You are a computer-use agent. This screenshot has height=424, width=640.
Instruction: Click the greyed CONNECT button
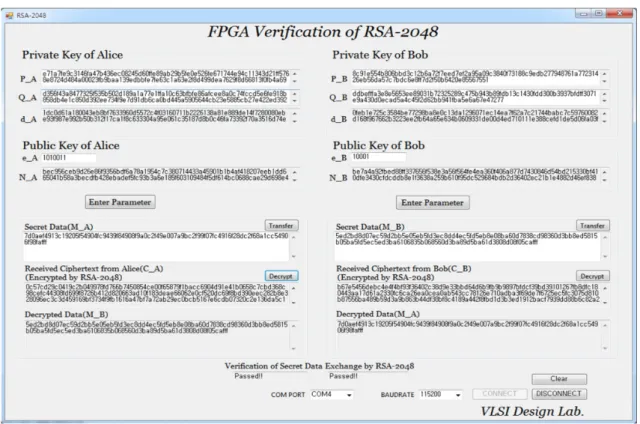pyautogui.click(x=499, y=393)
